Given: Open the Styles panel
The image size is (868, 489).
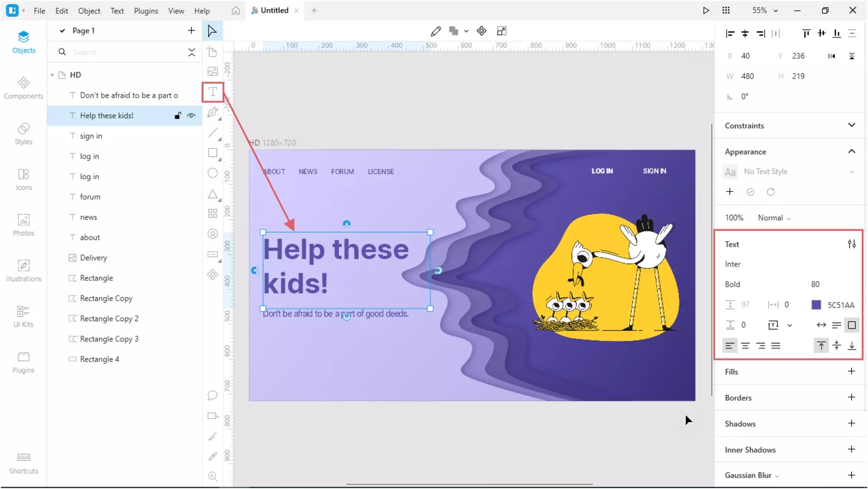Looking at the screenshot, I should pos(23,134).
